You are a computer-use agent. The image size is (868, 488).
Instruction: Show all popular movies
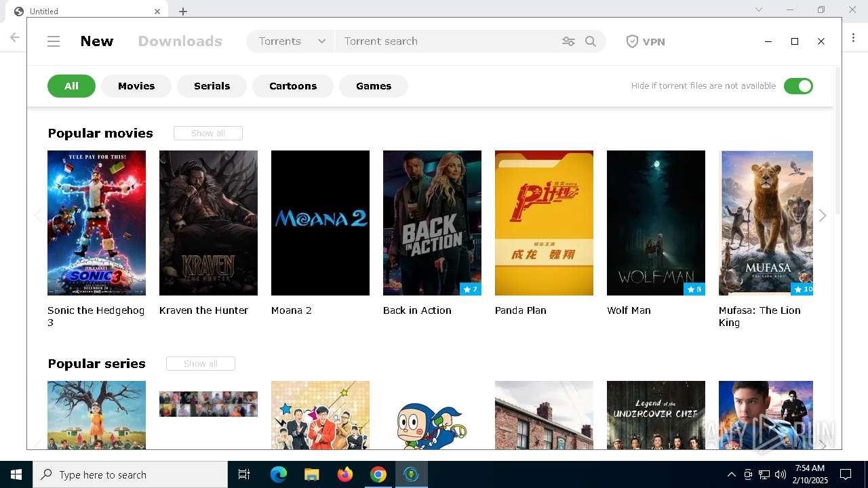pyautogui.click(x=208, y=133)
